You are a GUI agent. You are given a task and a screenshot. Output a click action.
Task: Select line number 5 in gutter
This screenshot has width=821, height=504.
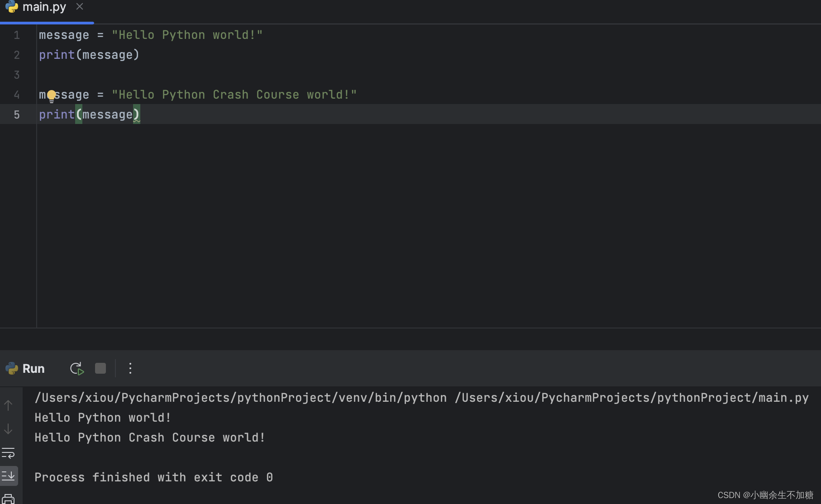17,115
